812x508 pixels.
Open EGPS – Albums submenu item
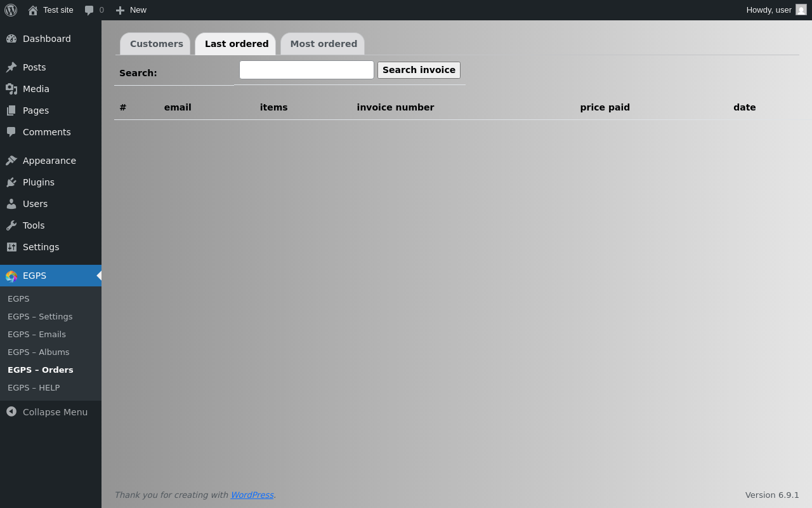[39, 352]
